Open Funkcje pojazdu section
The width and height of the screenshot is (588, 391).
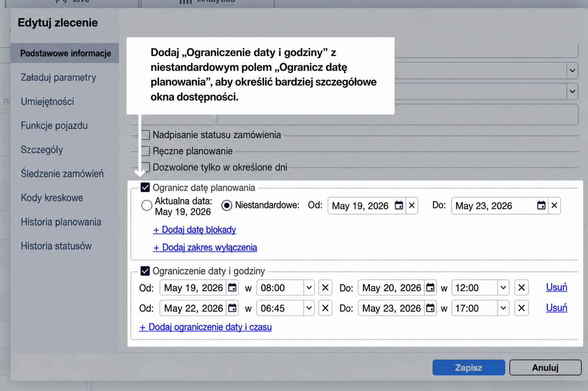54,126
